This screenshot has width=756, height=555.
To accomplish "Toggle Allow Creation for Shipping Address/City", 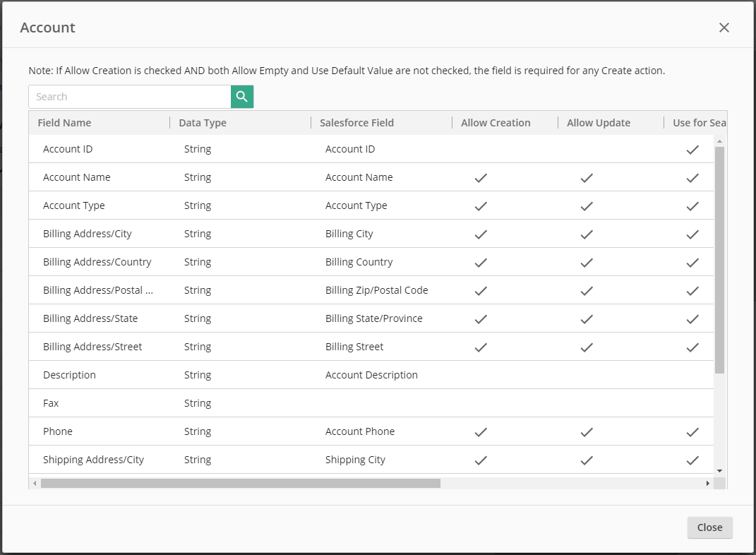I will (x=481, y=460).
